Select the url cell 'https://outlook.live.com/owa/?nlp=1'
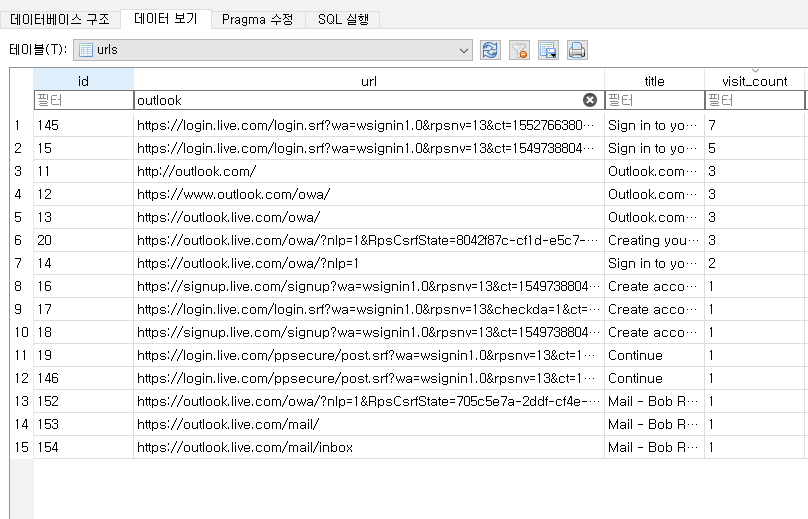Viewport: 808px width, 519px height. point(369,263)
